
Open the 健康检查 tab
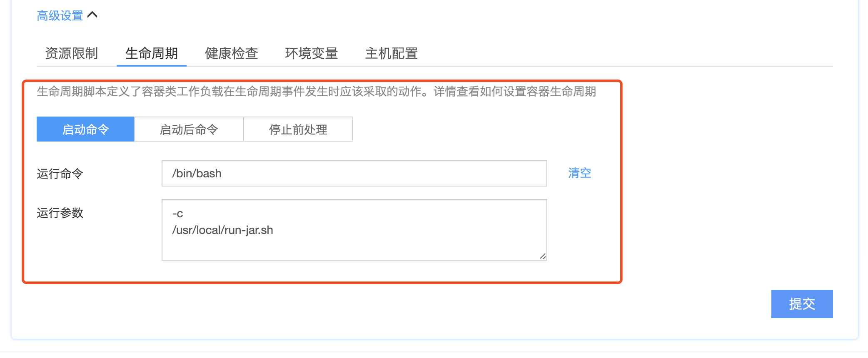click(232, 53)
